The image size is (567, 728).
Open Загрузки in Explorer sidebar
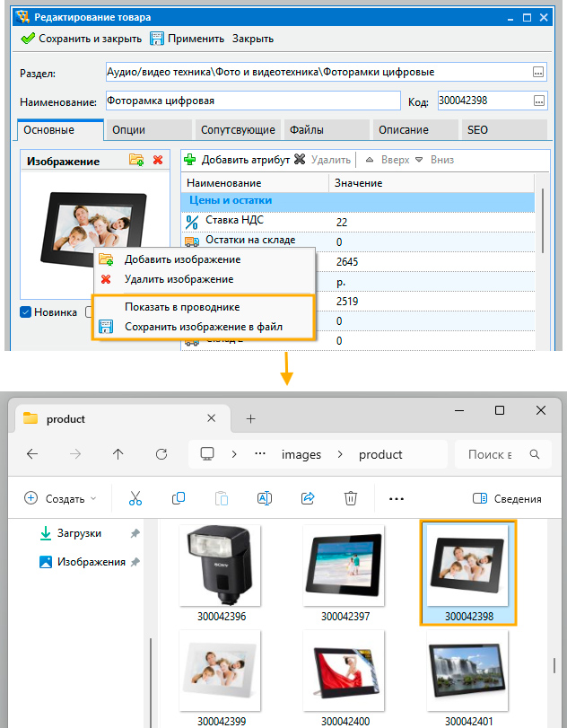coord(79,533)
